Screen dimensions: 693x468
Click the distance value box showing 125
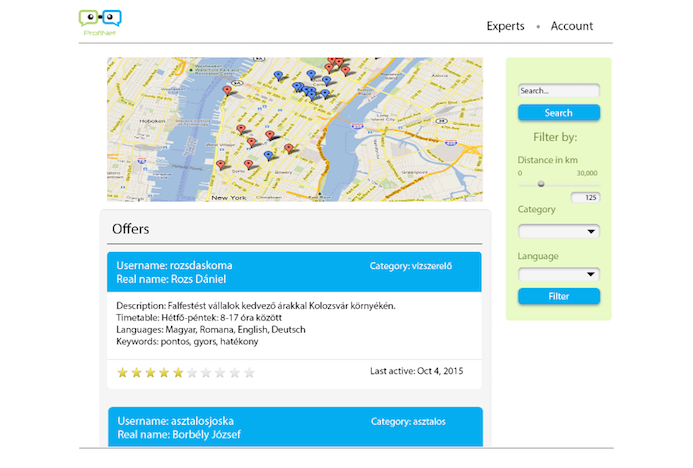[584, 198]
